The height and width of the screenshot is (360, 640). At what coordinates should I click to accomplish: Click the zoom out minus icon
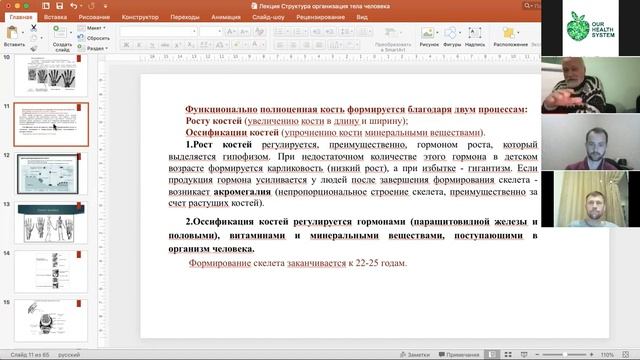[x=537, y=355]
